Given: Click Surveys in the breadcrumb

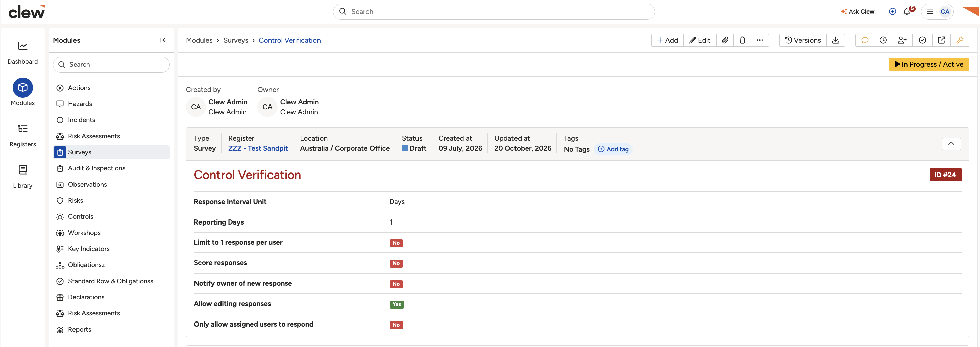Looking at the screenshot, I should [236, 40].
